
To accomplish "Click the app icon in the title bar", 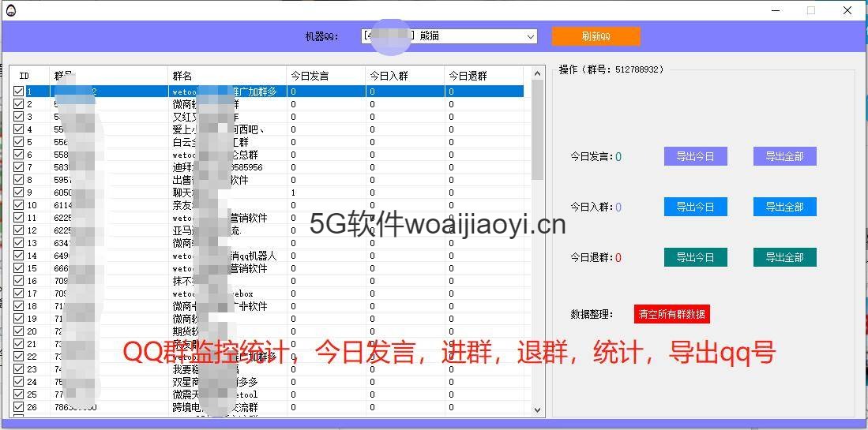I will click(x=10, y=10).
